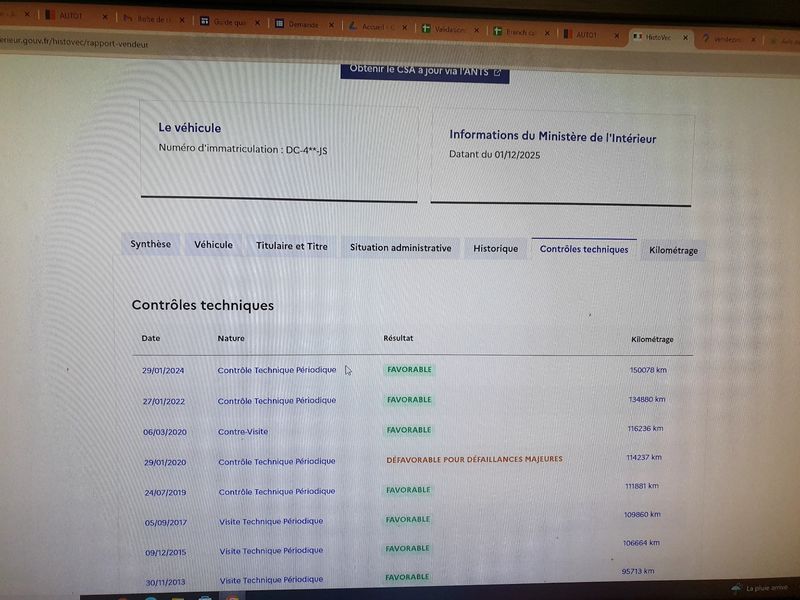Click the date 29/01/2024
Screen dimensions: 800x600
pos(163,371)
